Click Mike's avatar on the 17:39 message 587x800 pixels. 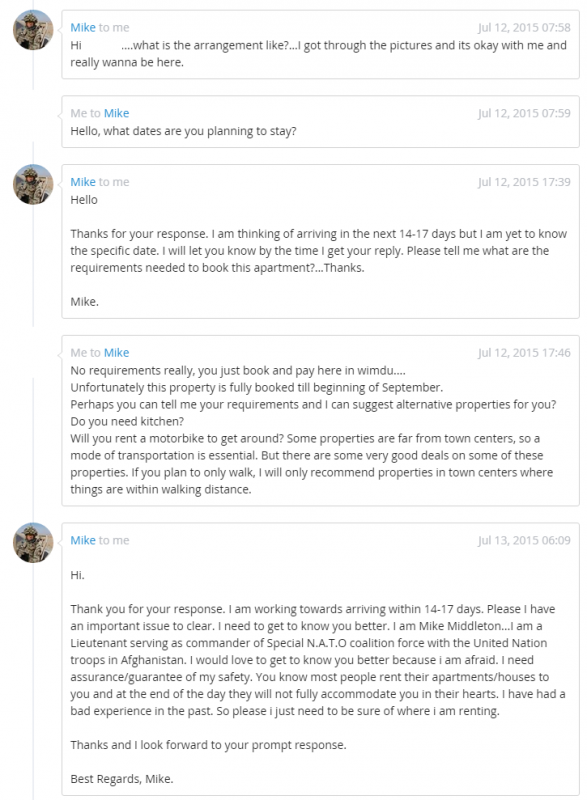(x=33, y=185)
